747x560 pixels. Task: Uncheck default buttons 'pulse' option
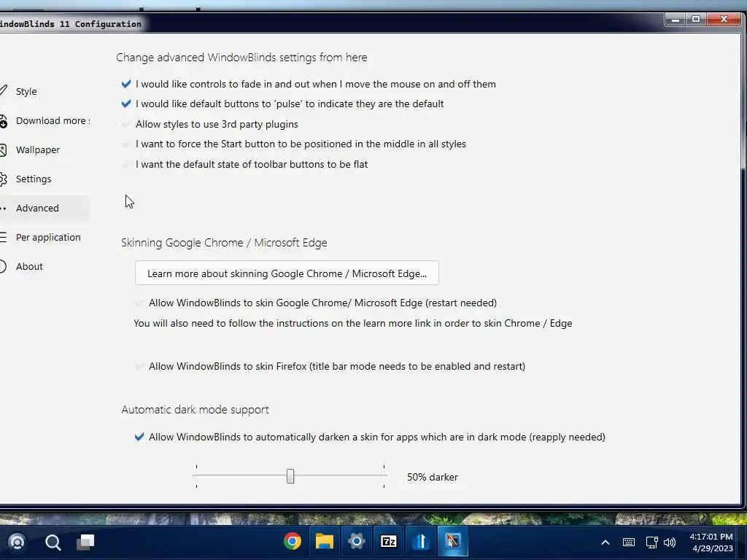(126, 104)
